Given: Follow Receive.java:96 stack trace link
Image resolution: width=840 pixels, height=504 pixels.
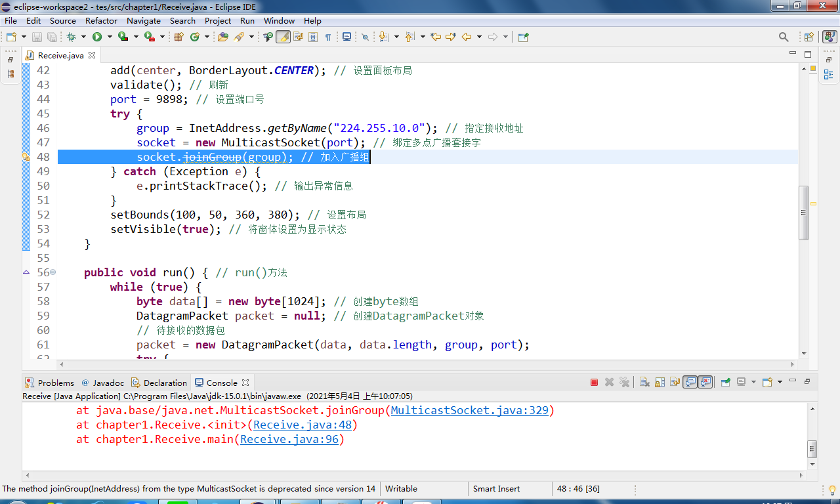Looking at the screenshot, I should tap(289, 439).
